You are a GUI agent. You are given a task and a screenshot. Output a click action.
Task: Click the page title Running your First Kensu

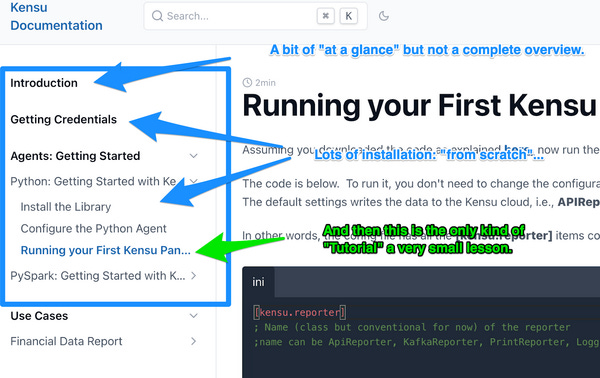[420, 106]
